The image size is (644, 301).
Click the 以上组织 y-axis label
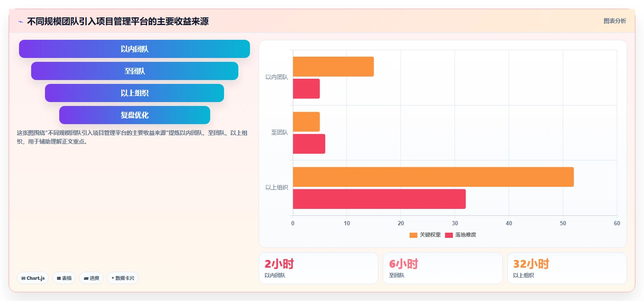click(x=277, y=188)
